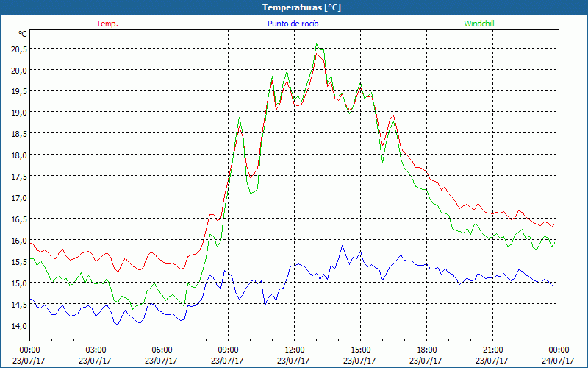
Task: Click the 20,0 y-axis value
Action: (x=19, y=71)
